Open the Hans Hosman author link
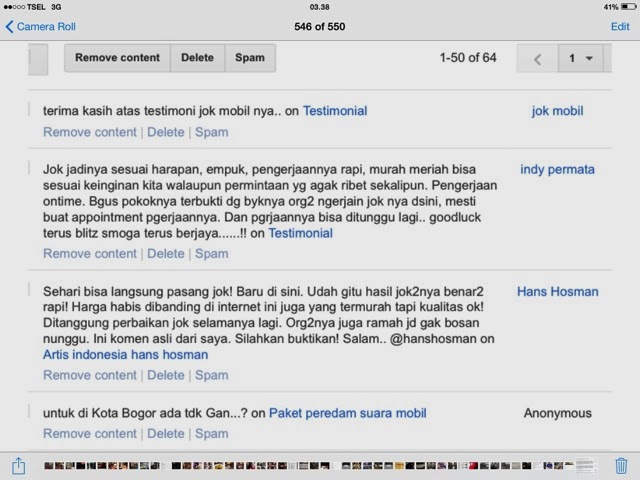640x480 pixels. pyautogui.click(x=558, y=292)
